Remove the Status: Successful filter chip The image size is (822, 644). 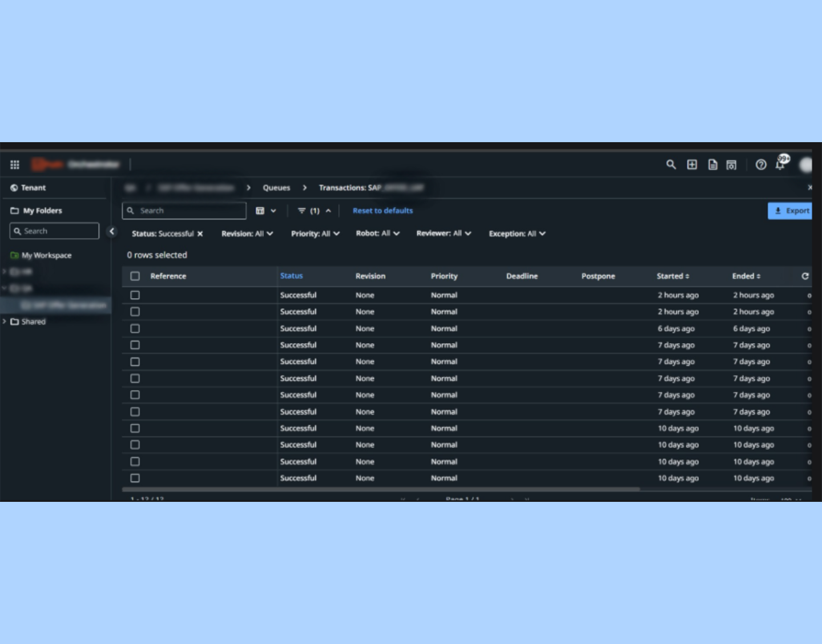200,234
